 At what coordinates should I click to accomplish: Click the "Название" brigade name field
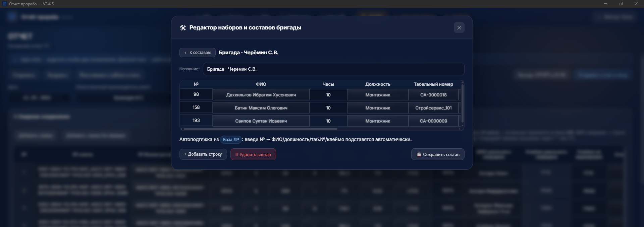[333, 69]
